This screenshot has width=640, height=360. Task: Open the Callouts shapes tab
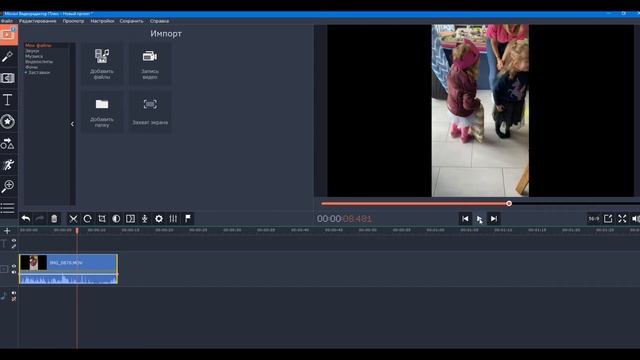(x=7, y=143)
